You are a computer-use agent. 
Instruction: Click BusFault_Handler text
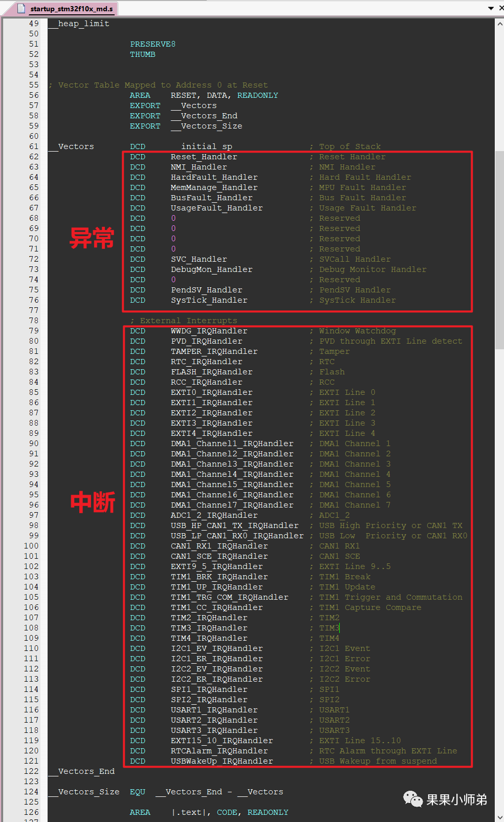click(x=211, y=198)
